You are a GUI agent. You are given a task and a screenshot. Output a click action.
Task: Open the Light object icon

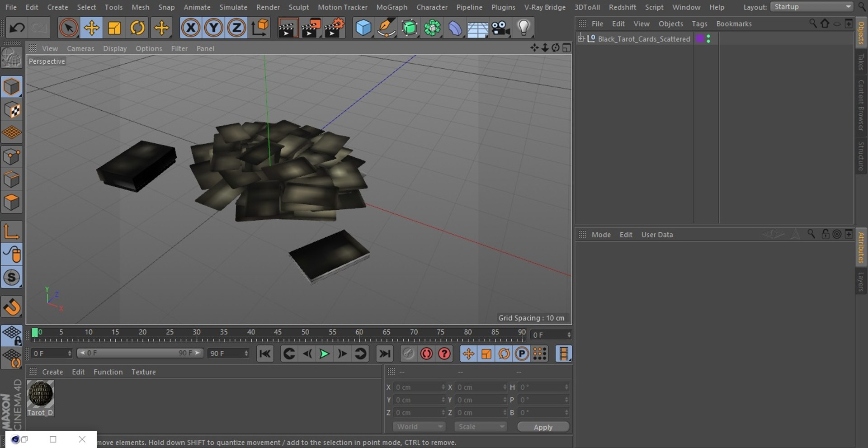coord(524,28)
